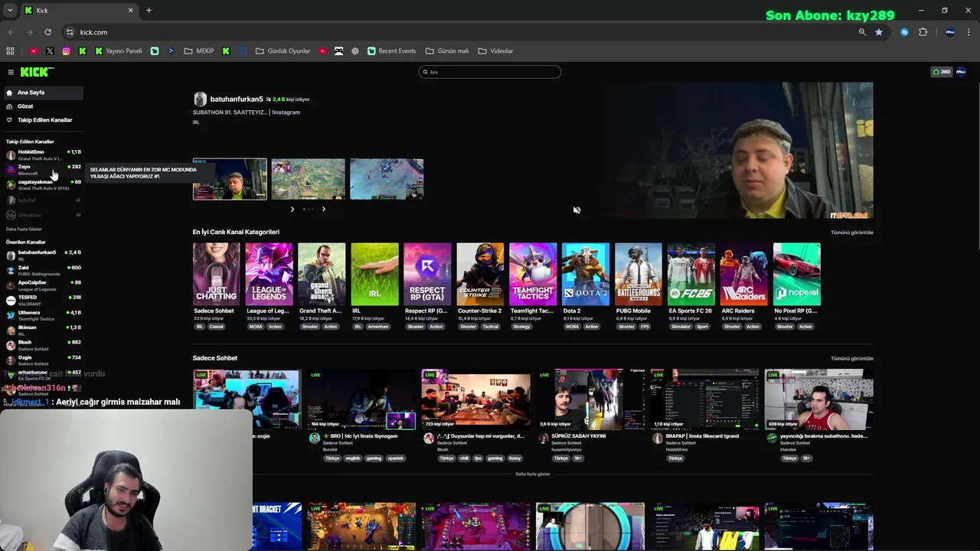
Task: Open the Chrome profile avatar in toolbar
Action: 950,32
